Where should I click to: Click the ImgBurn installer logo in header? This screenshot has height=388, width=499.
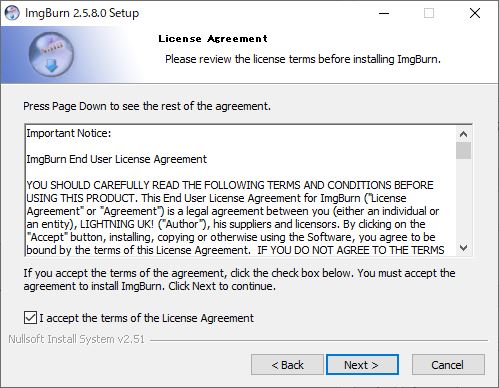click(51, 55)
